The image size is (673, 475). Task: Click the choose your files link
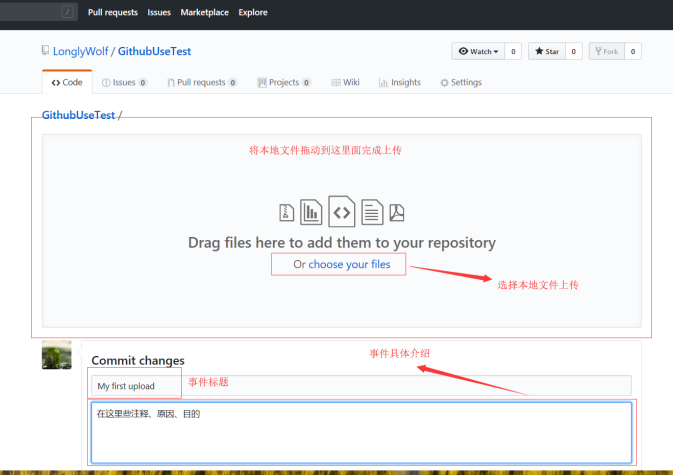click(350, 265)
